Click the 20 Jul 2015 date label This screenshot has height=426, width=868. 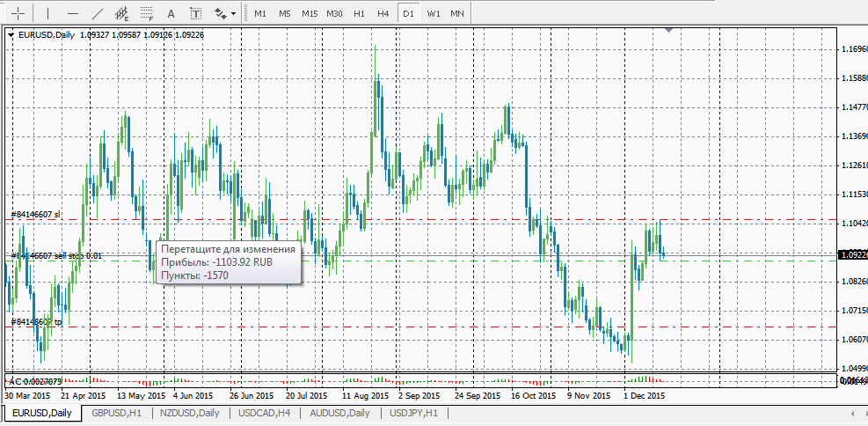point(307,396)
